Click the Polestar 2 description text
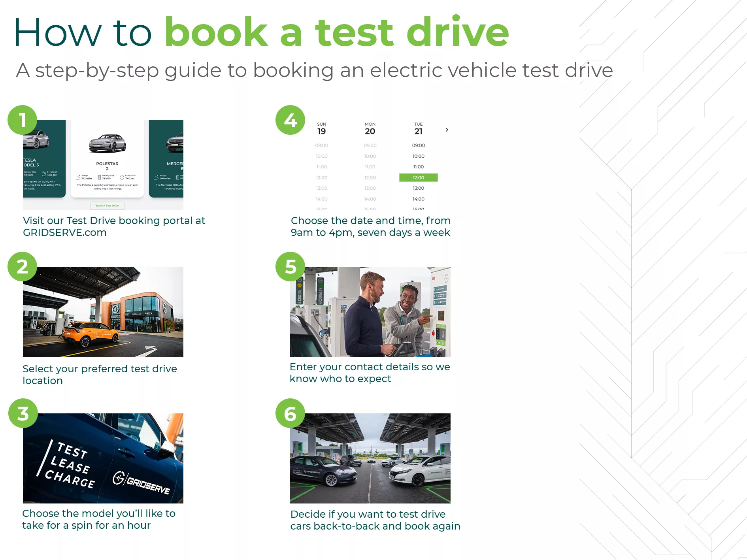 tap(107, 187)
